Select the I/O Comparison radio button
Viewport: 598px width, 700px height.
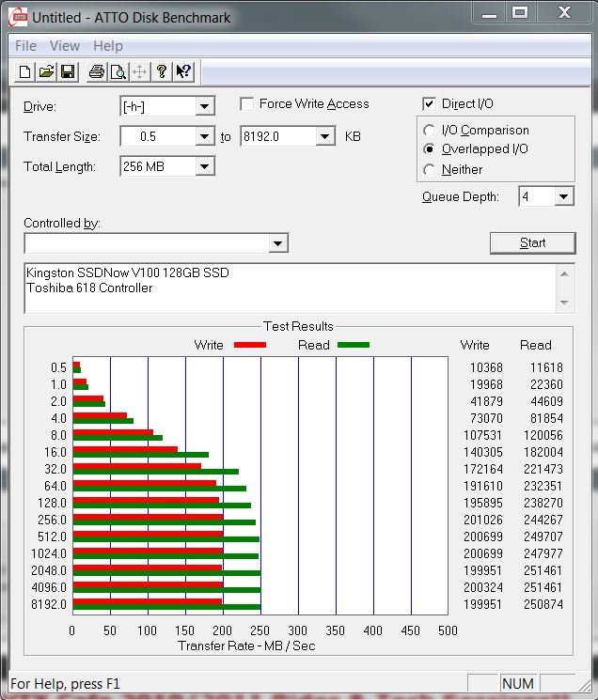tap(430, 131)
